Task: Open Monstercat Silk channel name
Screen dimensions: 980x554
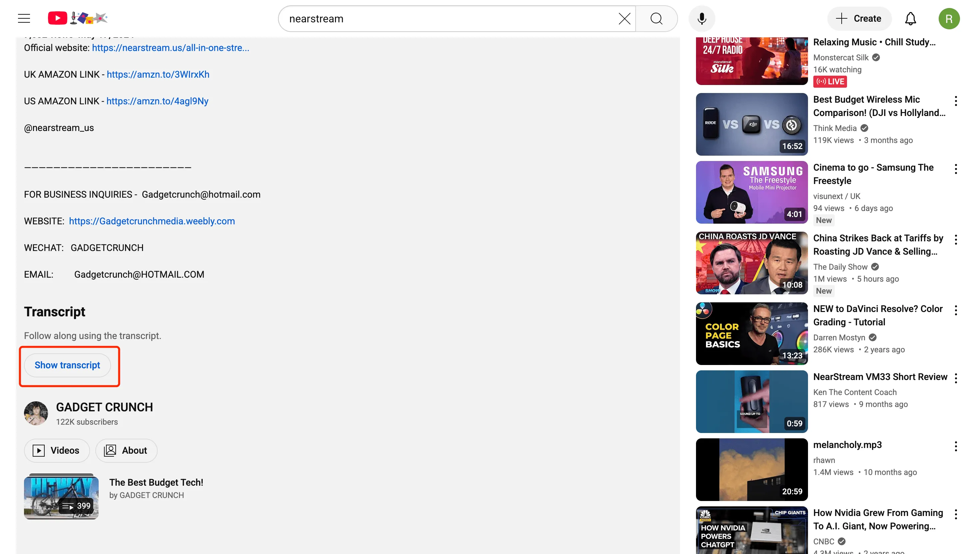Action: [x=841, y=57]
